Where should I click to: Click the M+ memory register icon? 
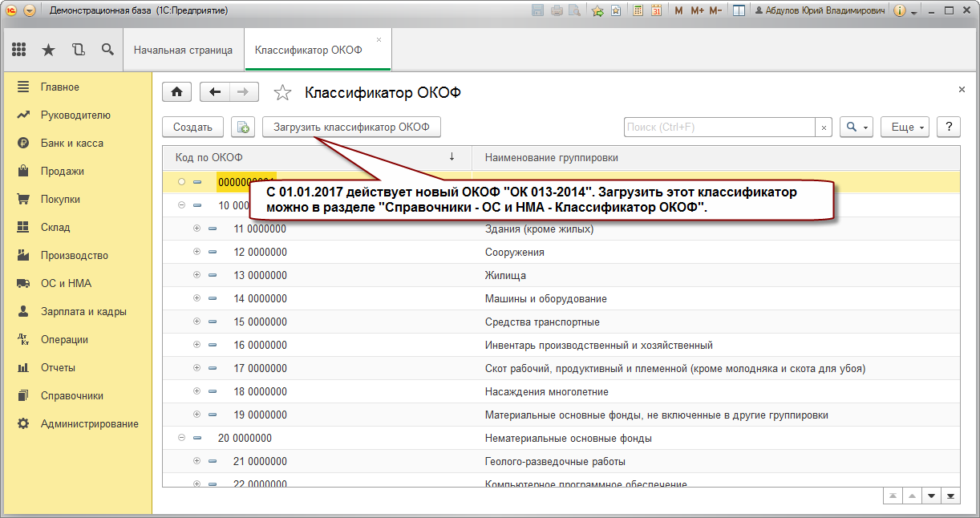698,11
